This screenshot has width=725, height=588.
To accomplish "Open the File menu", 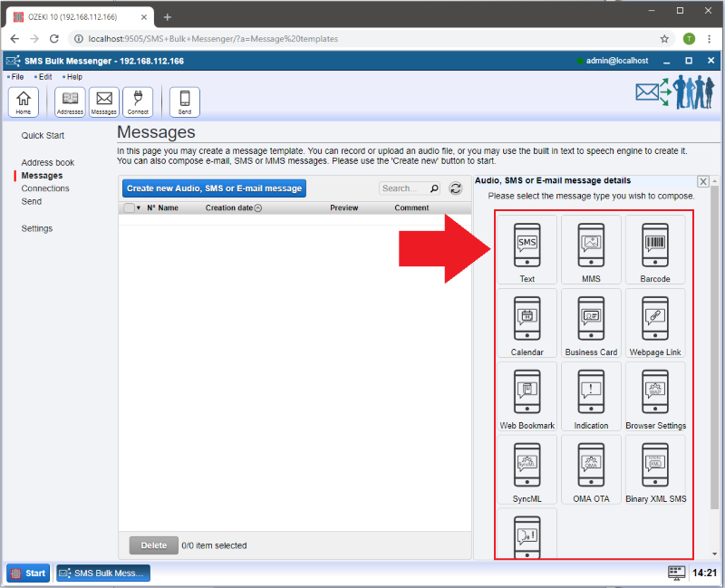I will [17, 77].
